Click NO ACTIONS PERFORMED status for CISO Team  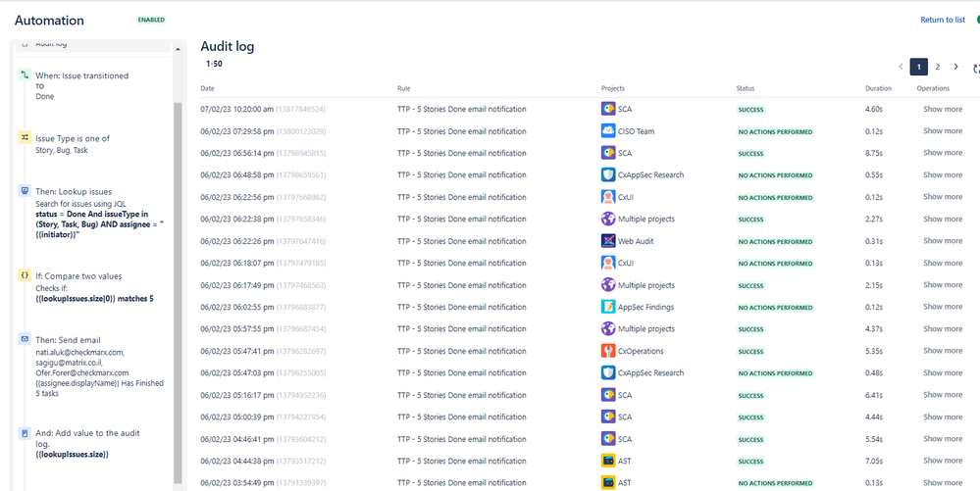pos(776,131)
